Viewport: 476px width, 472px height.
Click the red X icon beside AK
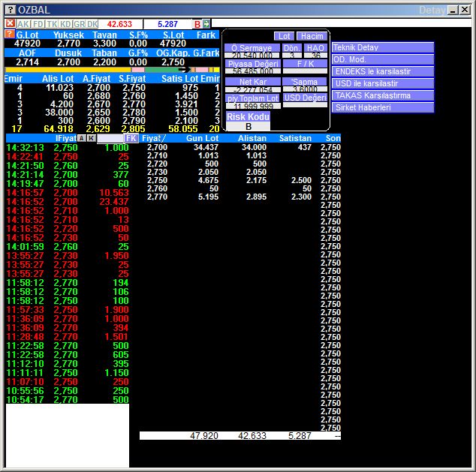point(10,23)
